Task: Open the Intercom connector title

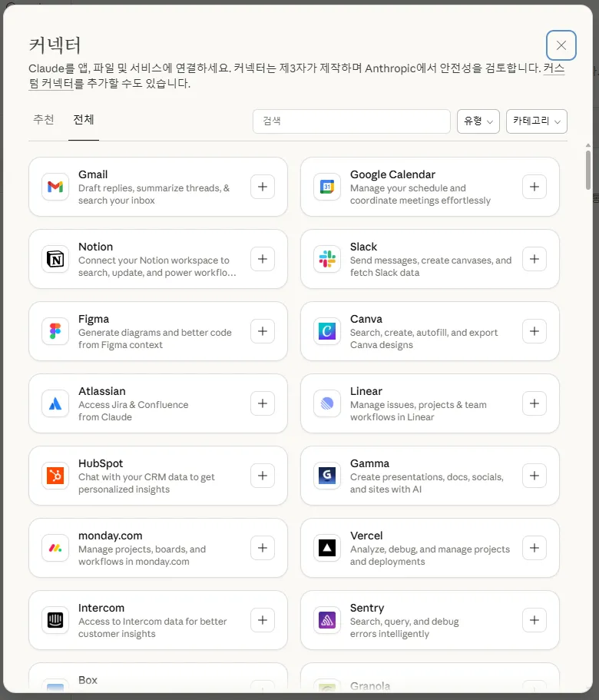Action: (x=101, y=608)
